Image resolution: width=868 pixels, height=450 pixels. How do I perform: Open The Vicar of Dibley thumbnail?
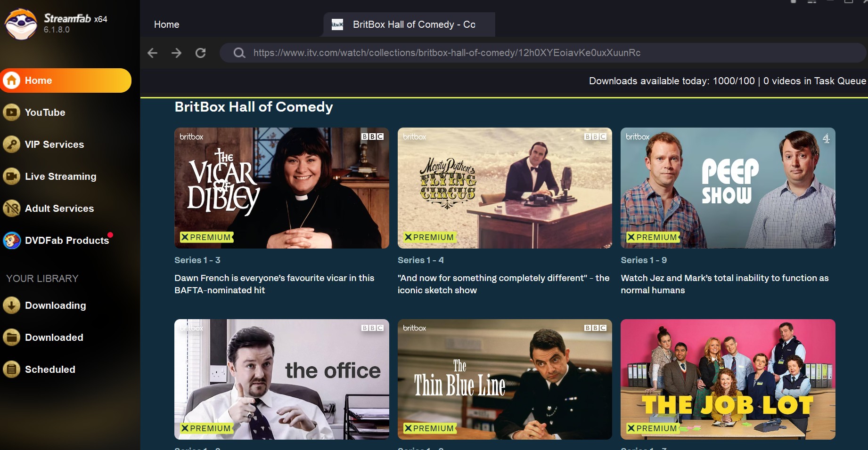[281, 188]
